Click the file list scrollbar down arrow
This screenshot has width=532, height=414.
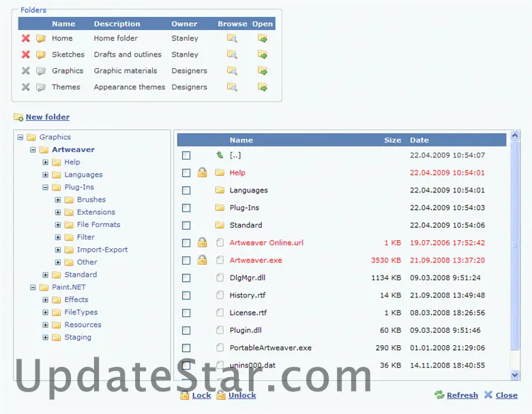click(515, 374)
